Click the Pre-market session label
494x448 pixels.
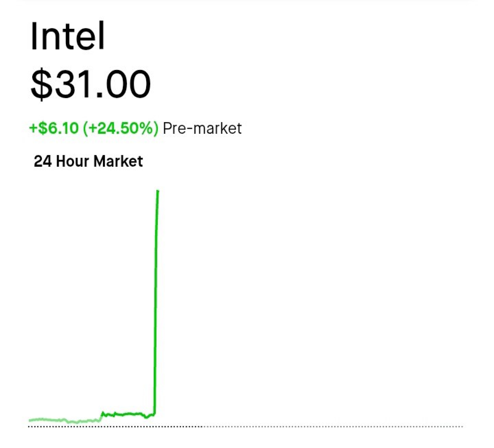(x=202, y=128)
